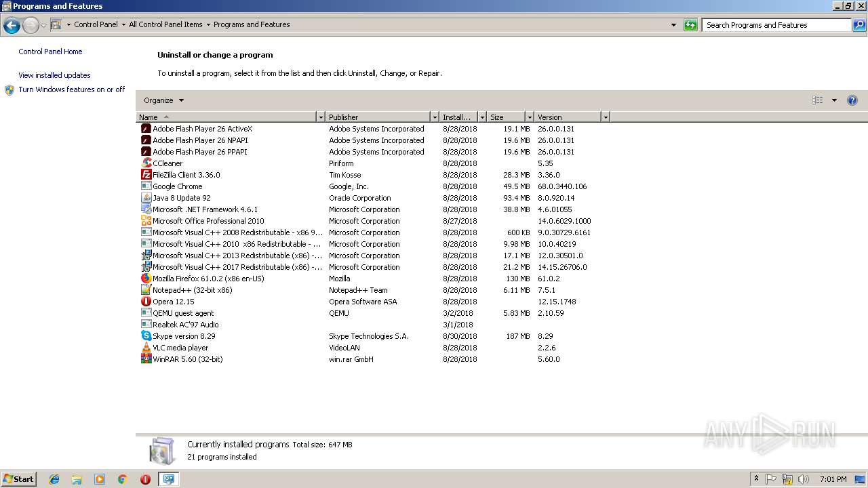Click the WinRAR 5.60 icon
The image size is (868, 488).
point(146,359)
